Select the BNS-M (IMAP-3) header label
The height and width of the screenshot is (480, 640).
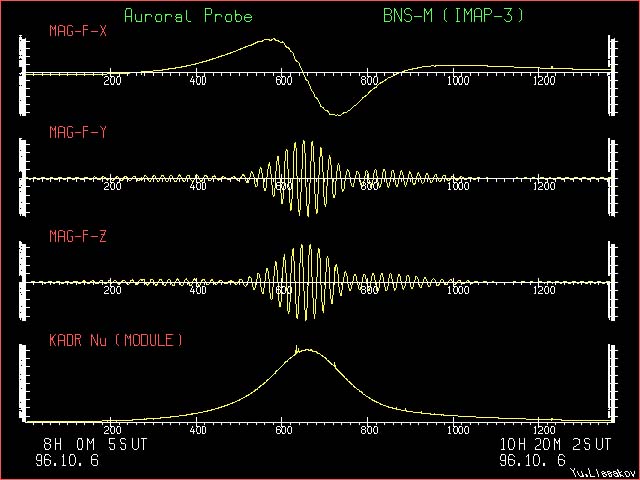click(453, 16)
